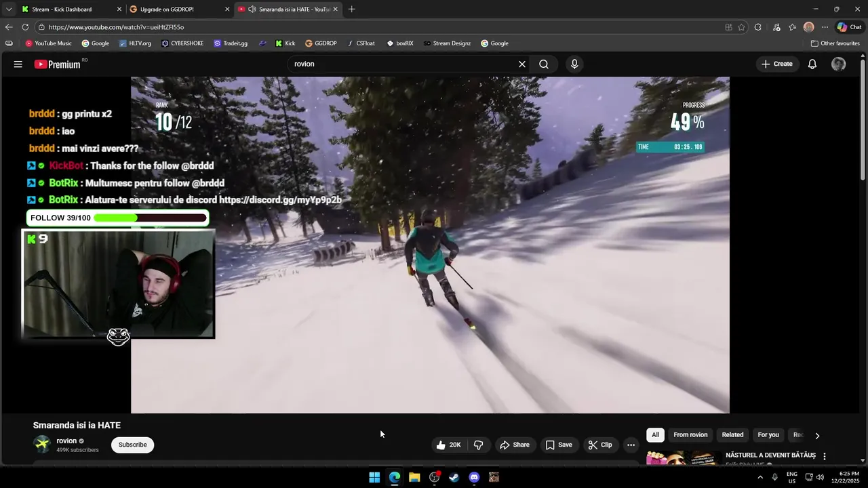Open File Explorer from taskbar
Viewport: 868px width, 488px height.
pyautogui.click(x=414, y=477)
